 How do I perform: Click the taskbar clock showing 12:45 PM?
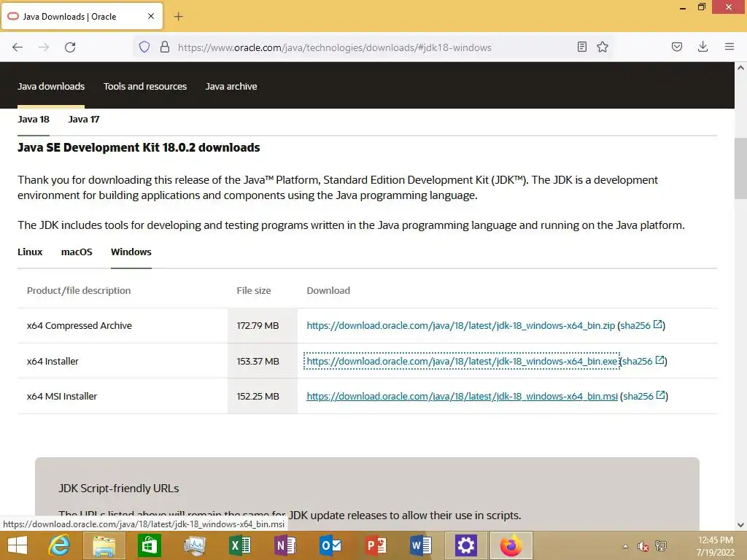pyautogui.click(x=715, y=540)
